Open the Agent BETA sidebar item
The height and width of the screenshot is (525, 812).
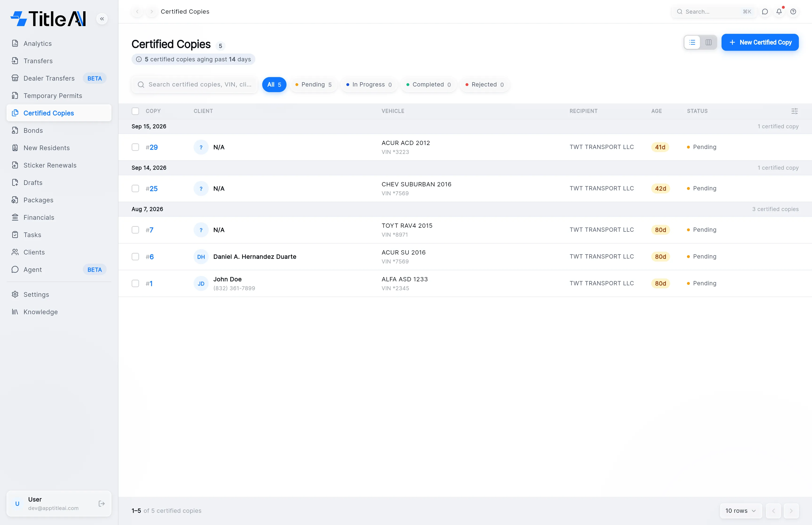pyautogui.click(x=59, y=270)
